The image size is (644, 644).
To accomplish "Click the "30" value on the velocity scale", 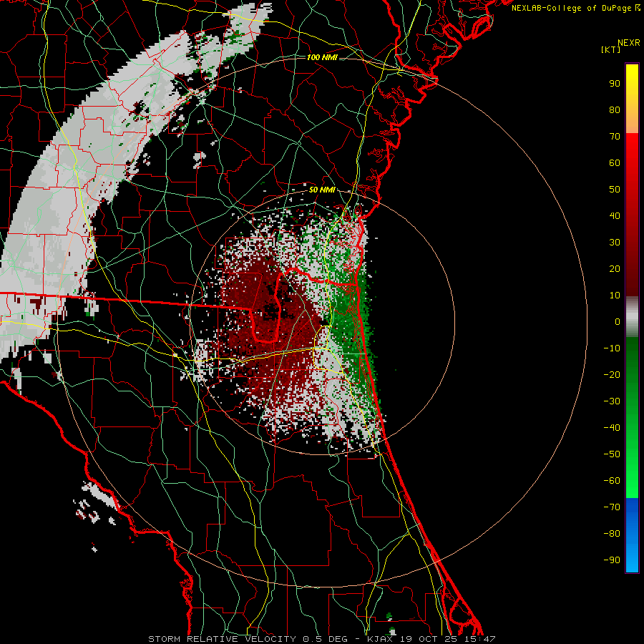I will pos(615,243).
